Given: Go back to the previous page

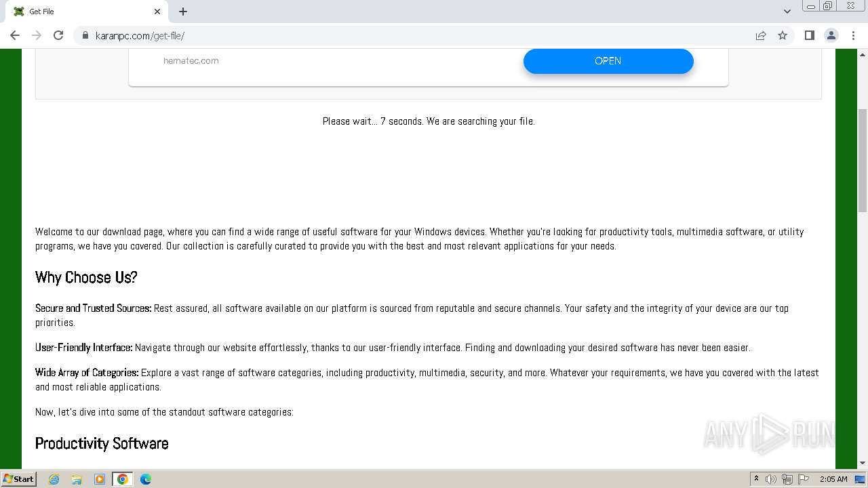Looking at the screenshot, I should (15, 35).
